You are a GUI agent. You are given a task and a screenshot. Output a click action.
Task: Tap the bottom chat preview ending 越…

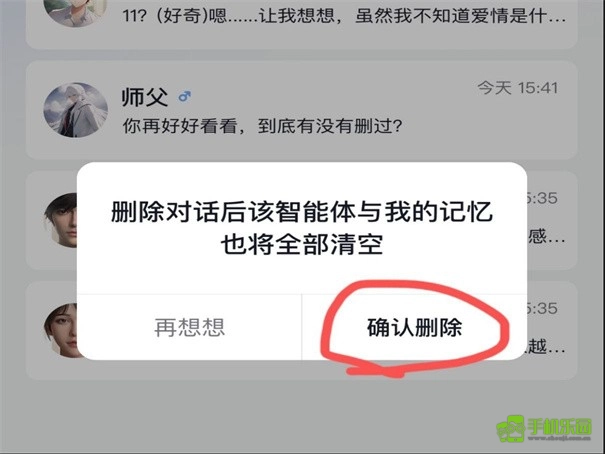[x=546, y=346]
